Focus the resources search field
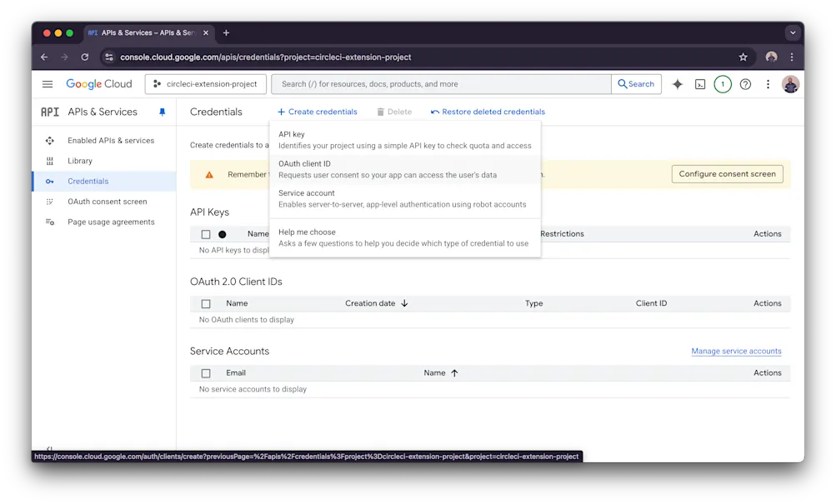 (442, 84)
